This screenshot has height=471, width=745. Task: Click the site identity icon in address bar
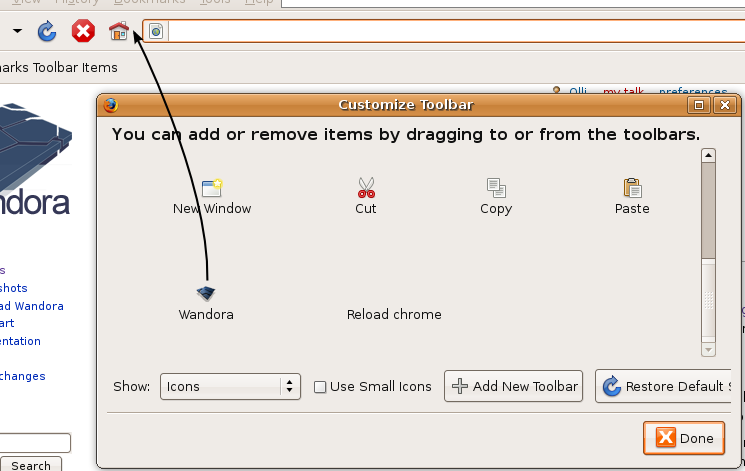[156, 31]
